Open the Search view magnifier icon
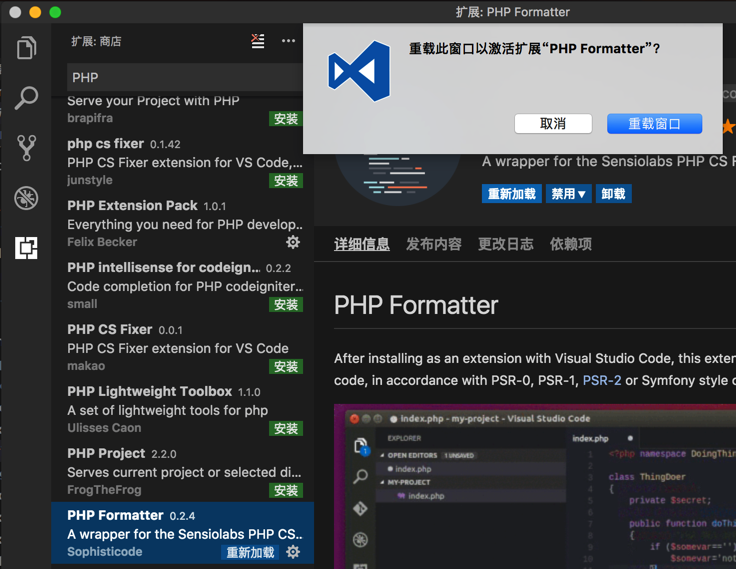Image resolution: width=736 pixels, height=569 pixels. [x=26, y=98]
